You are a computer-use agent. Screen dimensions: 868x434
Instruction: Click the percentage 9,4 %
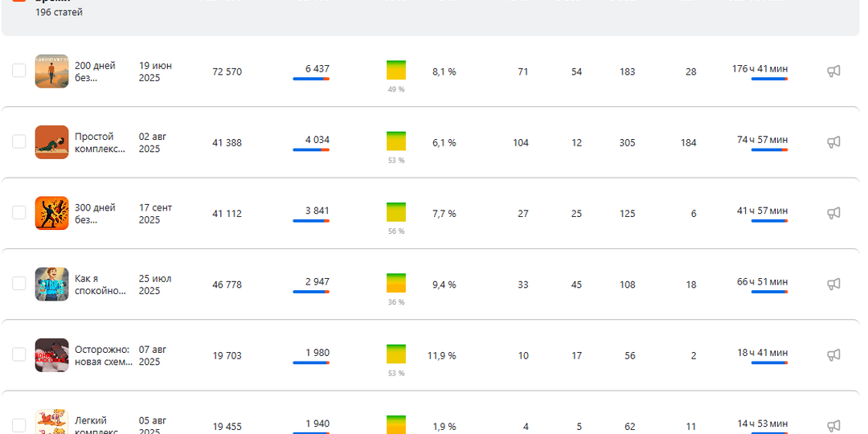(444, 285)
